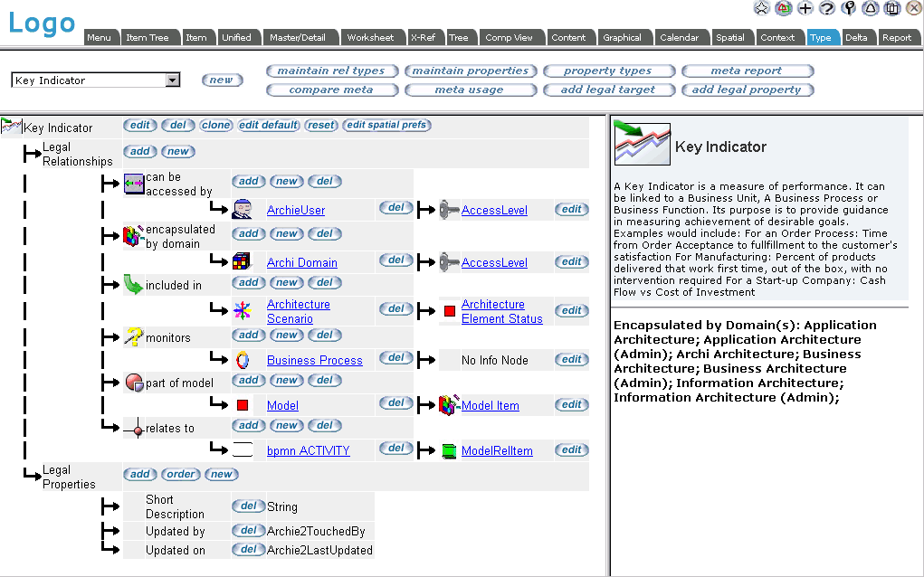The height and width of the screenshot is (577, 924).
Task: Switch to the Graphical tab
Action: click(x=622, y=38)
